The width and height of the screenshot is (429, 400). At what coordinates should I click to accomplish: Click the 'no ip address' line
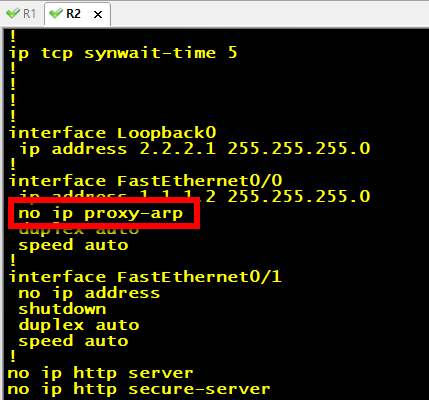[x=89, y=293]
